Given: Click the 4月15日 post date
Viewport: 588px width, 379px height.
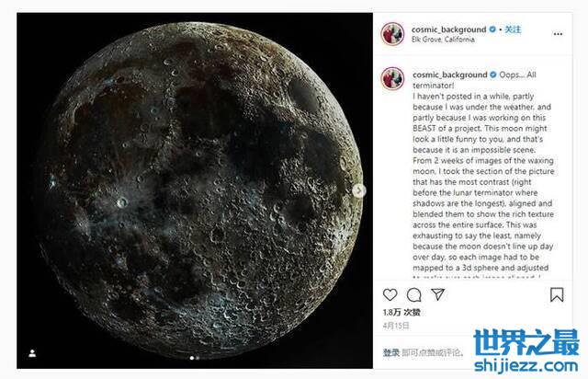Looking at the screenshot, I should [x=396, y=326].
